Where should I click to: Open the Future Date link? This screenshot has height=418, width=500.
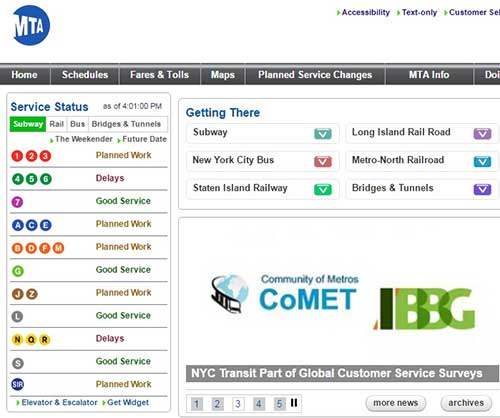click(x=144, y=139)
